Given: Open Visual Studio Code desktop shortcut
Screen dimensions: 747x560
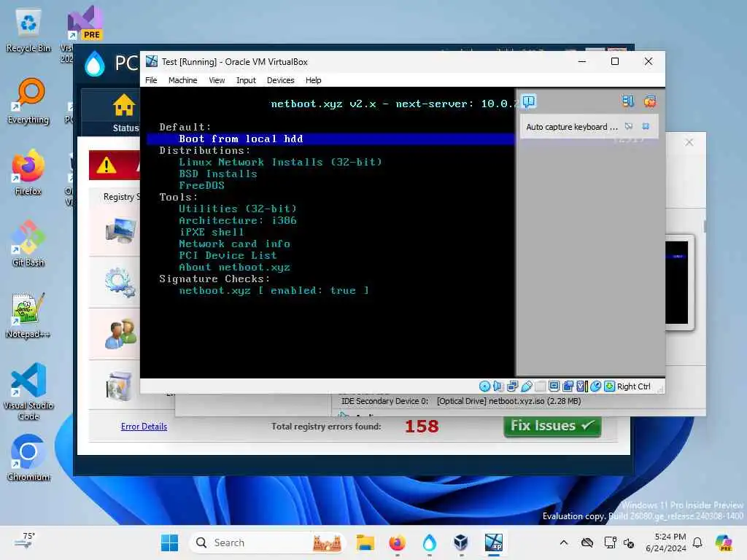Looking at the screenshot, I should click(x=28, y=392).
